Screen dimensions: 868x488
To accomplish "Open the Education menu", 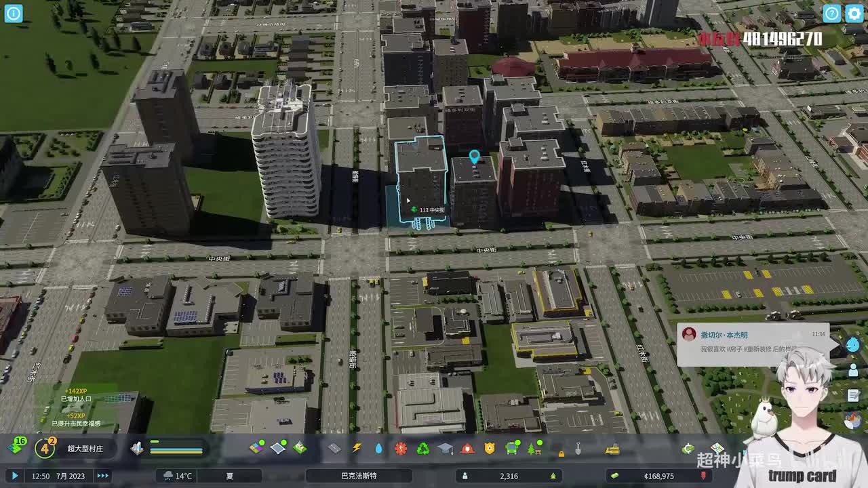I will [x=445, y=448].
